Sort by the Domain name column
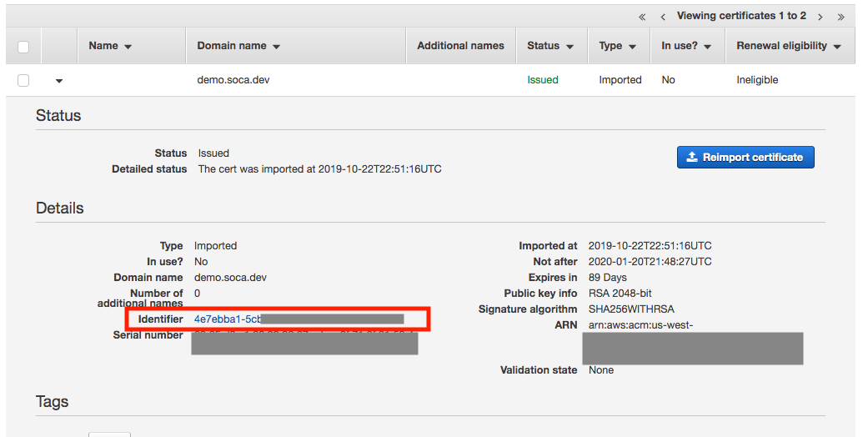Viewport: 868px width, 437px height. (238, 46)
